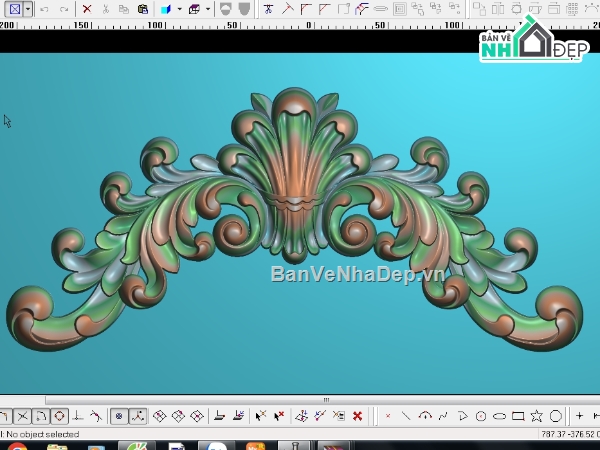Select the circle with center point tool
This screenshot has width=600, height=450.
[x=481, y=416]
